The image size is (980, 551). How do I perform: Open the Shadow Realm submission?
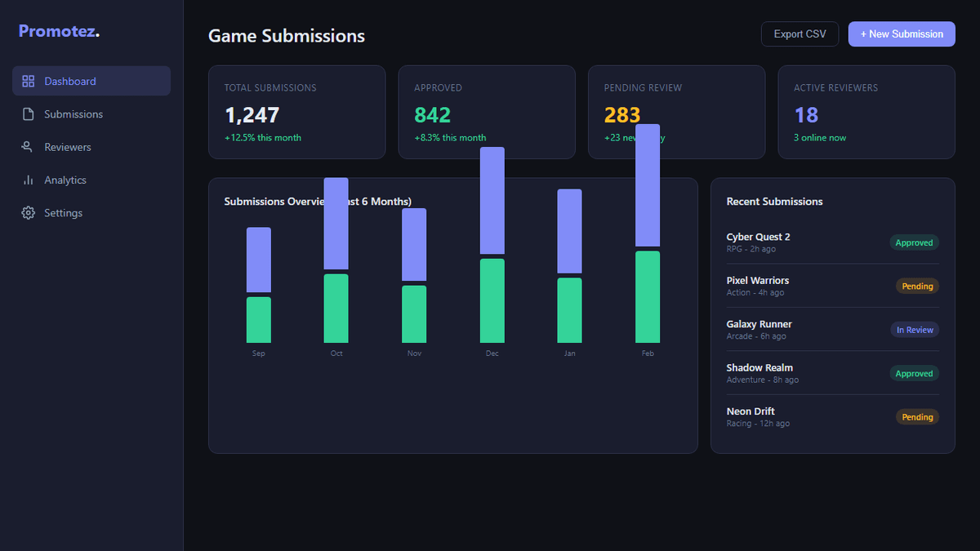click(x=833, y=373)
